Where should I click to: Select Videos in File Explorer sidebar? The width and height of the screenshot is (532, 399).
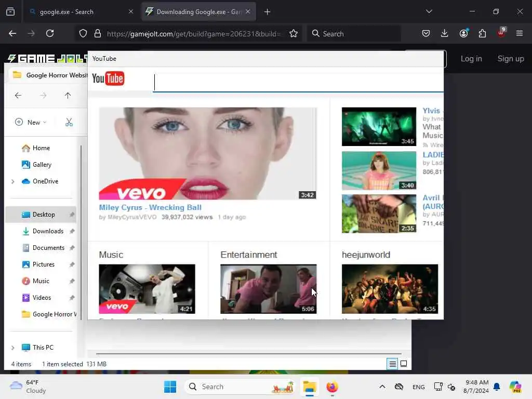pyautogui.click(x=41, y=298)
